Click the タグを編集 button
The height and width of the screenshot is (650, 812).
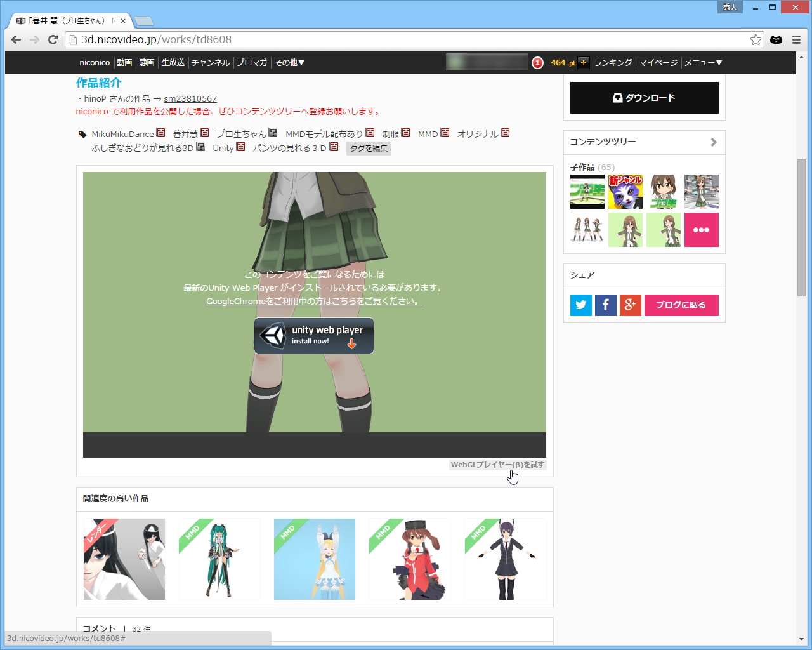pyautogui.click(x=368, y=148)
